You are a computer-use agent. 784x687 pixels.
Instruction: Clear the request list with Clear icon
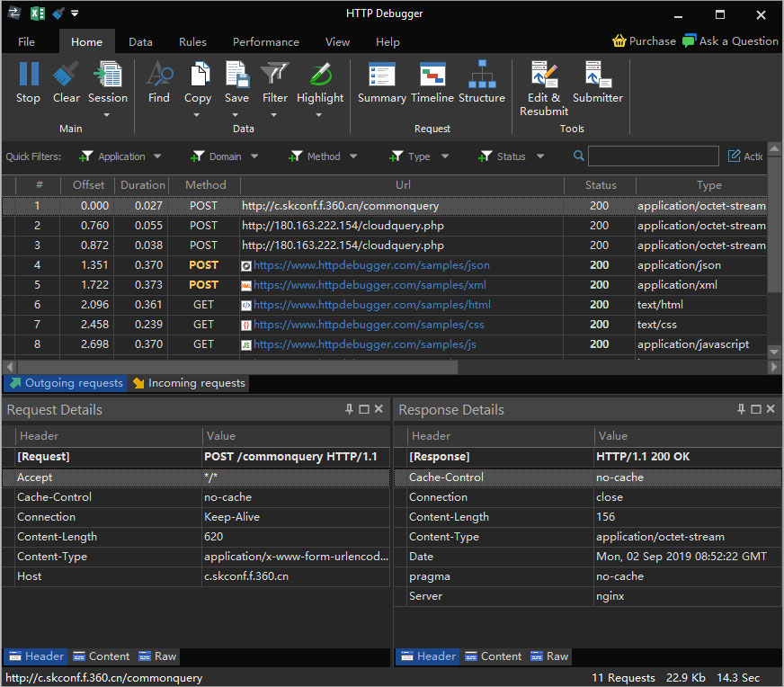tap(66, 75)
